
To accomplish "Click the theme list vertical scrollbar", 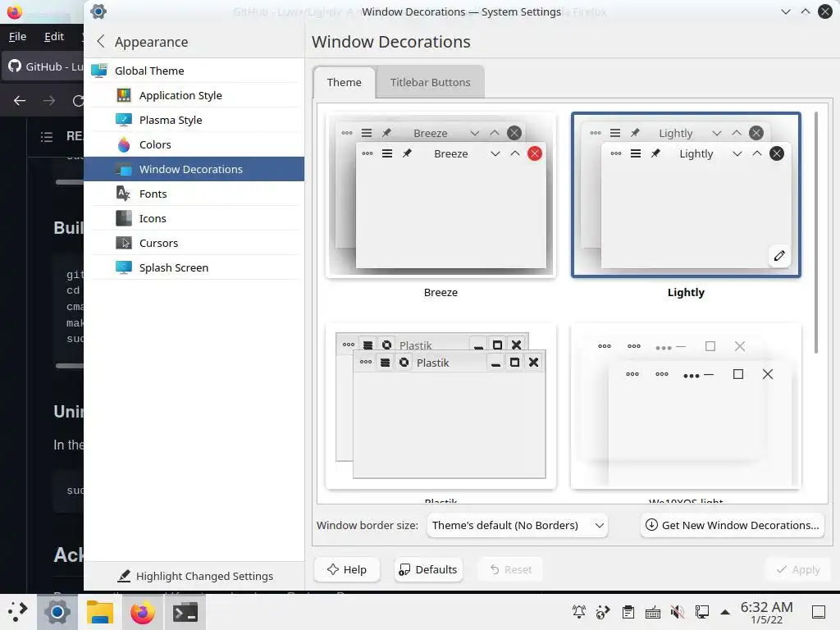I will (x=816, y=232).
